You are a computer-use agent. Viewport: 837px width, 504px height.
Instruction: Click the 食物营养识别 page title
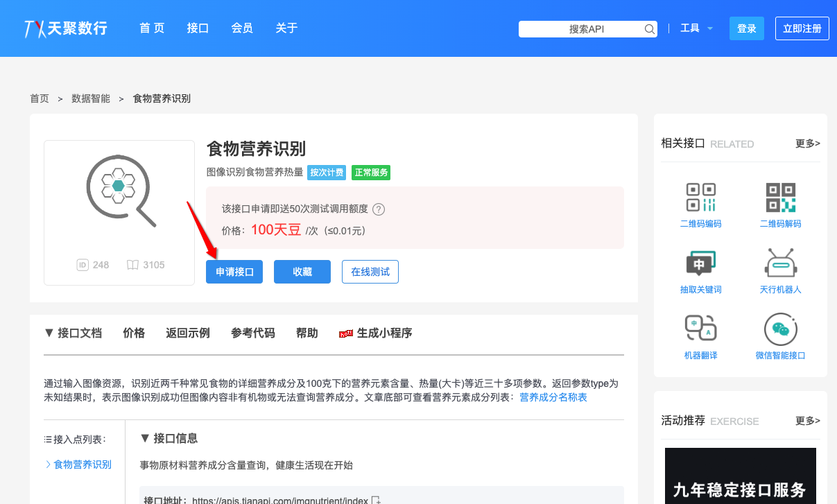click(257, 149)
